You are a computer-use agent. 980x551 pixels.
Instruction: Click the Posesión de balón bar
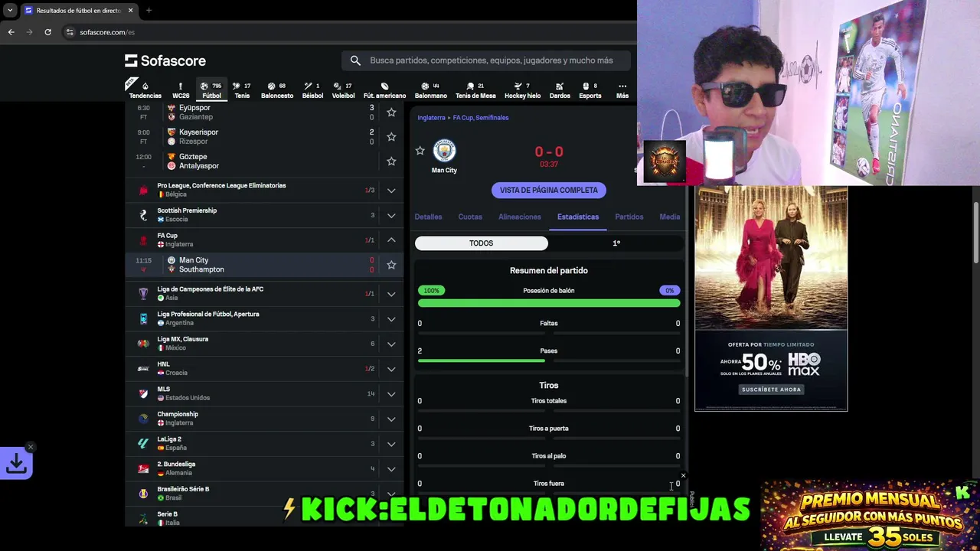click(x=549, y=304)
